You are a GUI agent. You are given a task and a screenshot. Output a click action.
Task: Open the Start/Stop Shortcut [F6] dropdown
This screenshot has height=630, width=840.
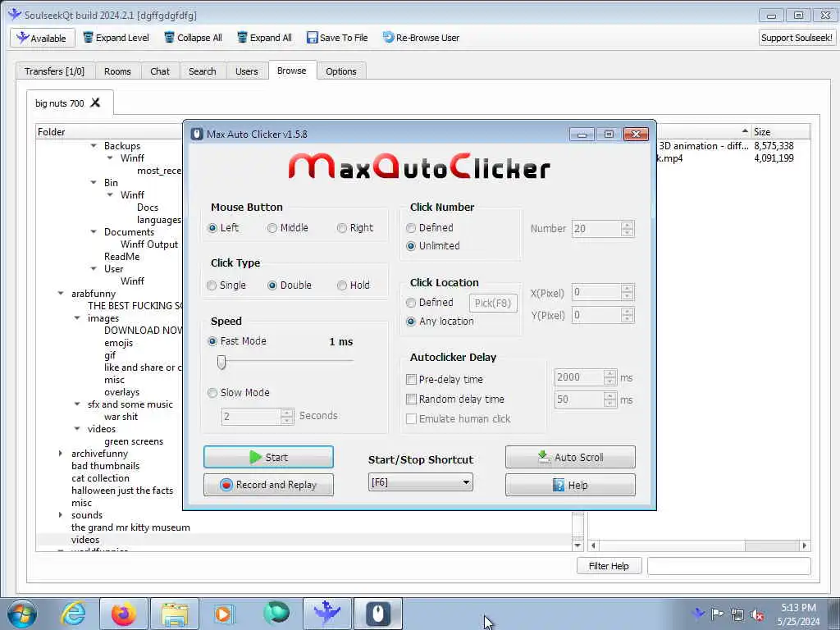pyautogui.click(x=421, y=482)
